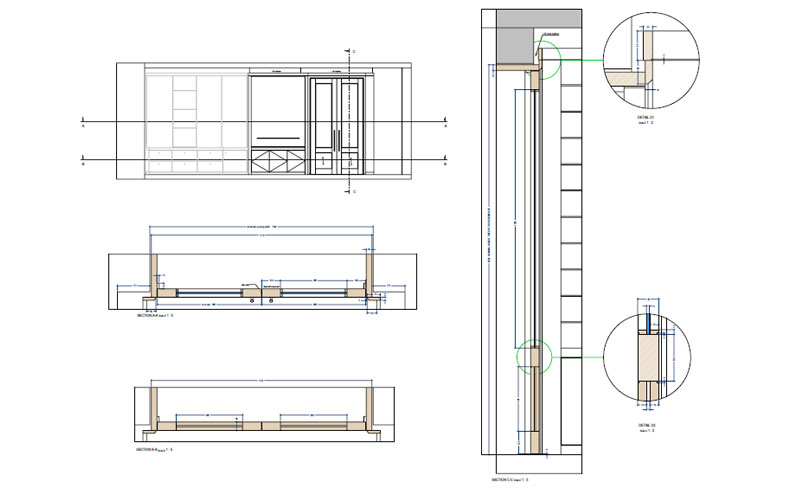Select the DETAIL 01 title label
This screenshot has width=800, height=500.
[x=644, y=116]
